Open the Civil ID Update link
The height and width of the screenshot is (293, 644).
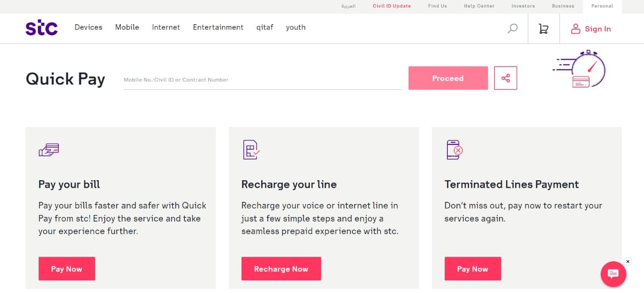pyautogui.click(x=391, y=6)
